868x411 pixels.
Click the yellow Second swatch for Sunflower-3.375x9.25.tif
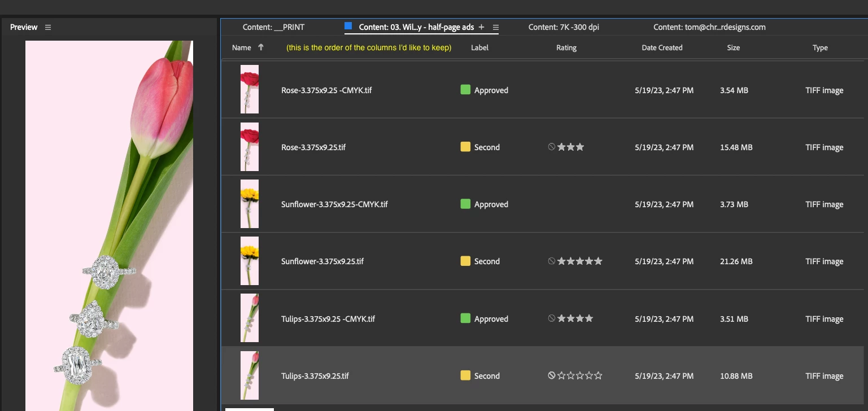click(465, 261)
